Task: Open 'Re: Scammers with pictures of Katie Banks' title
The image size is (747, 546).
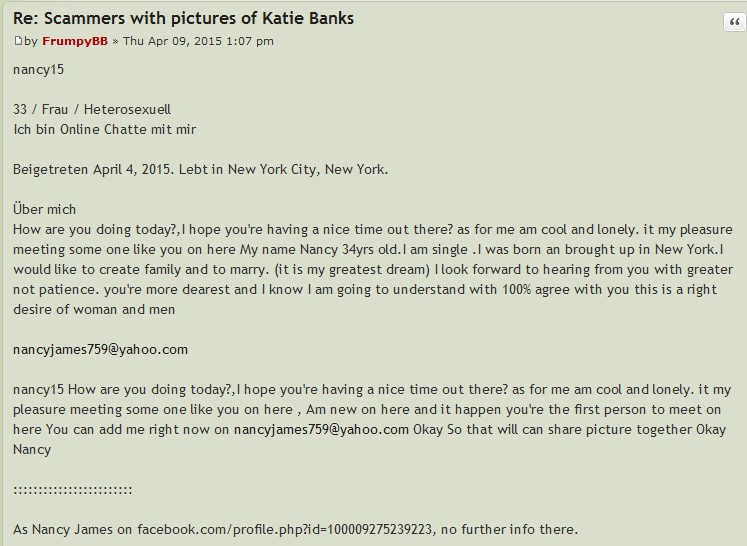Action: click(x=183, y=18)
